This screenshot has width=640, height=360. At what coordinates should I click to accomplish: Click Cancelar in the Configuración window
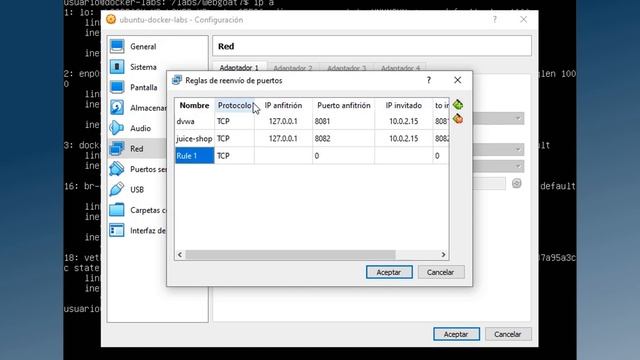click(508, 334)
